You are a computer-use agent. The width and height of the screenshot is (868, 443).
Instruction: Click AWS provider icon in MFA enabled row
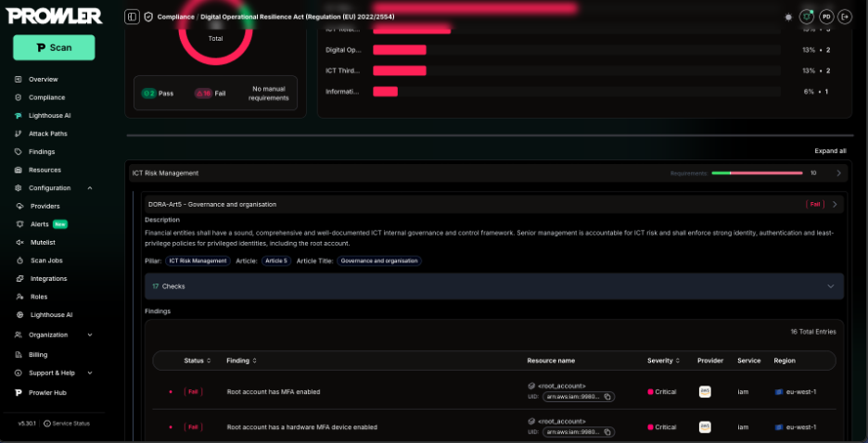click(705, 392)
